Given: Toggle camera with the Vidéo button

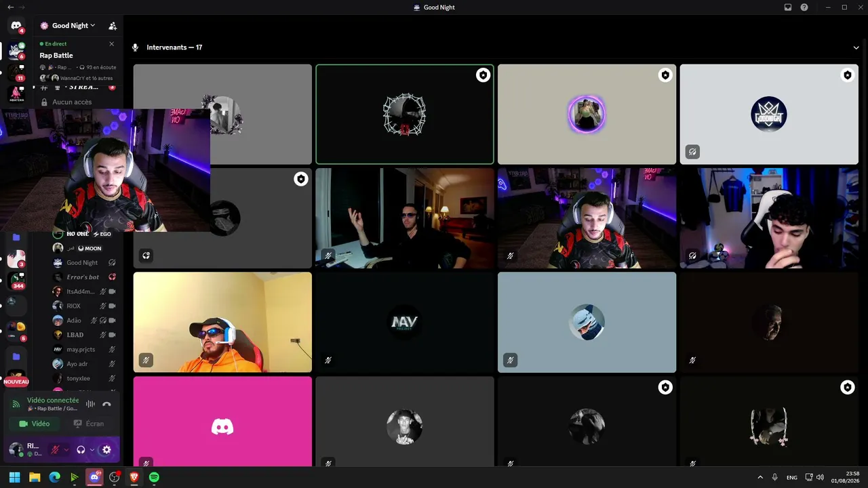Looking at the screenshot, I should (x=35, y=424).
